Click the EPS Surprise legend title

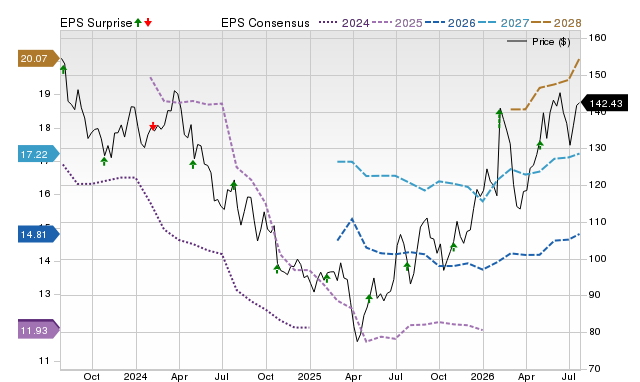click(96, 23)
